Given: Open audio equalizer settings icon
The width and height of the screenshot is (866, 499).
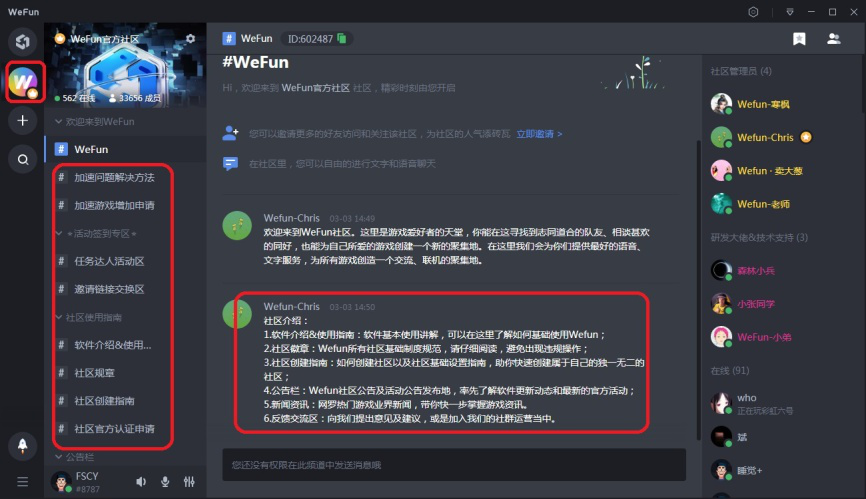Looking at the screenshot, I should pos(189,482).
